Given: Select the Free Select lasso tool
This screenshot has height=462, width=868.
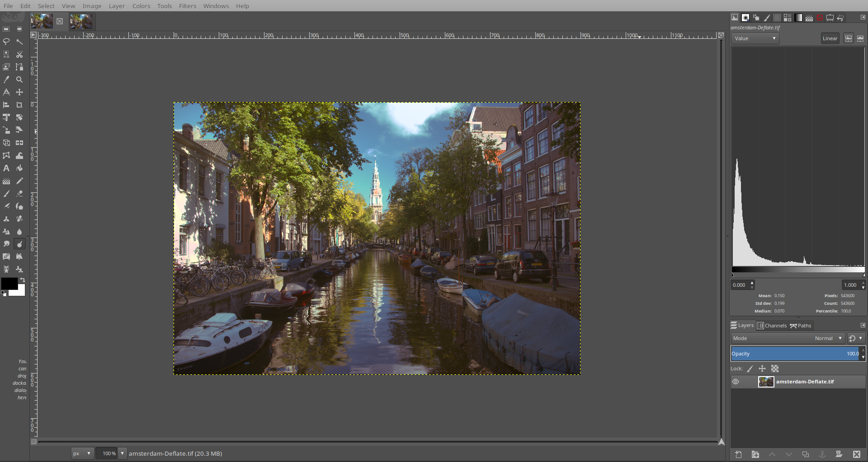Looking at the screenshot, I should (6, 42).
